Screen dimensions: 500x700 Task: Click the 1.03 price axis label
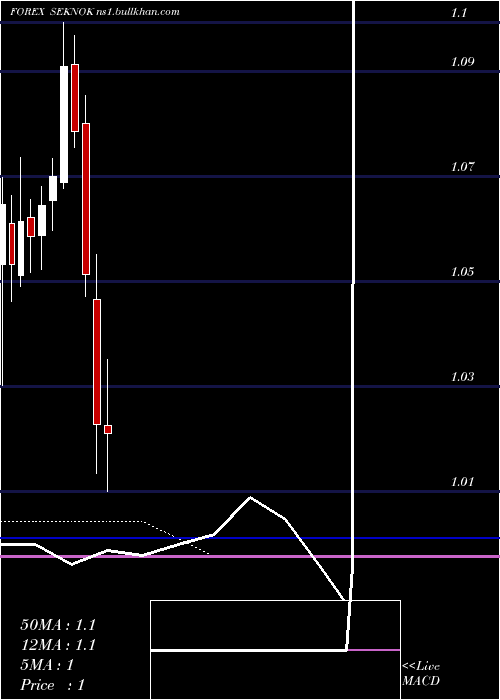[462, 377]
